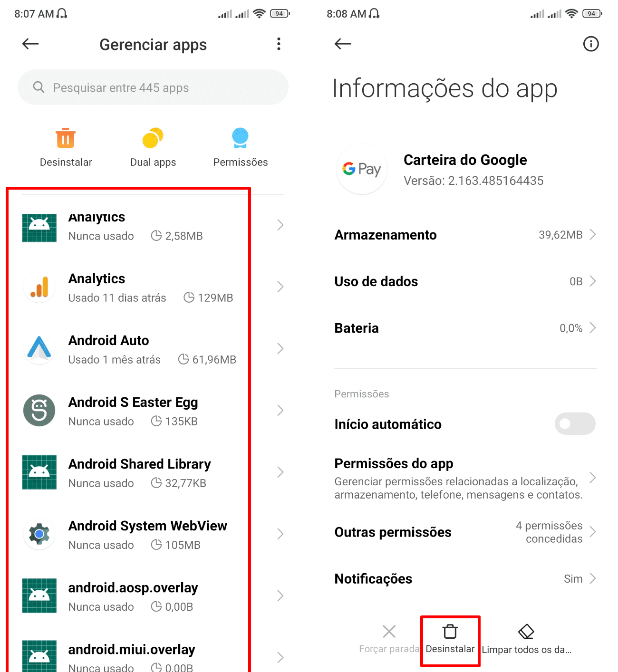The width and height of the screenshot is (618, 672).
Task: Expand Android System WebView chevron
Action: 280,534
